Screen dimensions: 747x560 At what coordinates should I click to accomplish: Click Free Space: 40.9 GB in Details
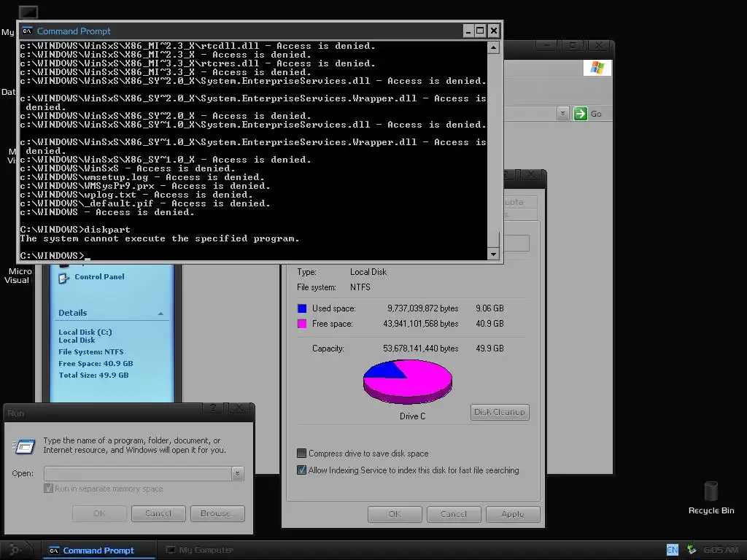point(96,363)
